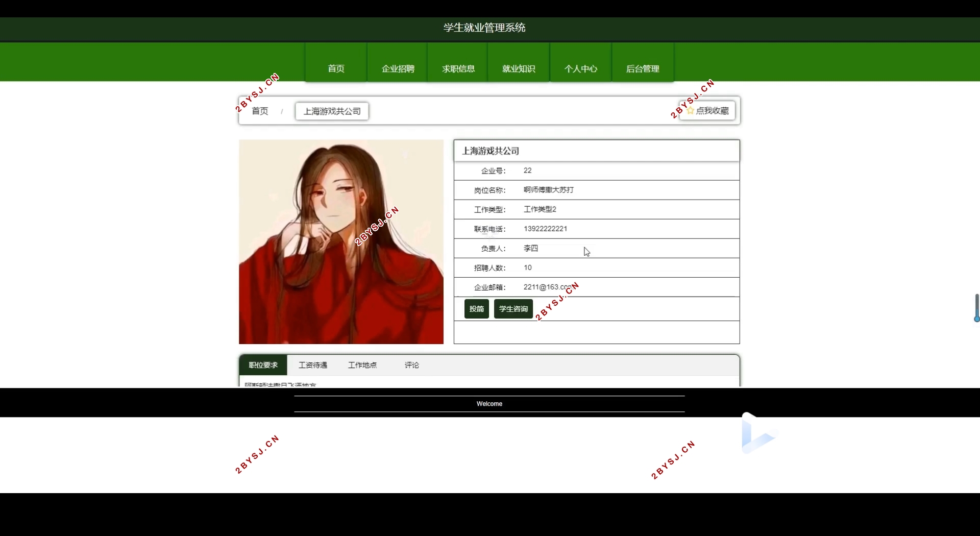The image size is (980, 536).
Task: Click the 首页 breadcrumb link
Action: pos(260,111)
